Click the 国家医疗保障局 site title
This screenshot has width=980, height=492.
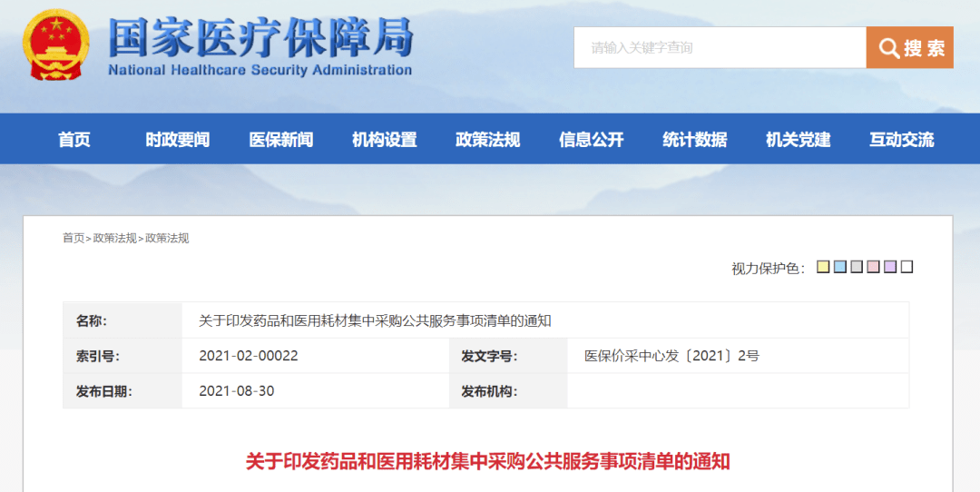[260, 37]
